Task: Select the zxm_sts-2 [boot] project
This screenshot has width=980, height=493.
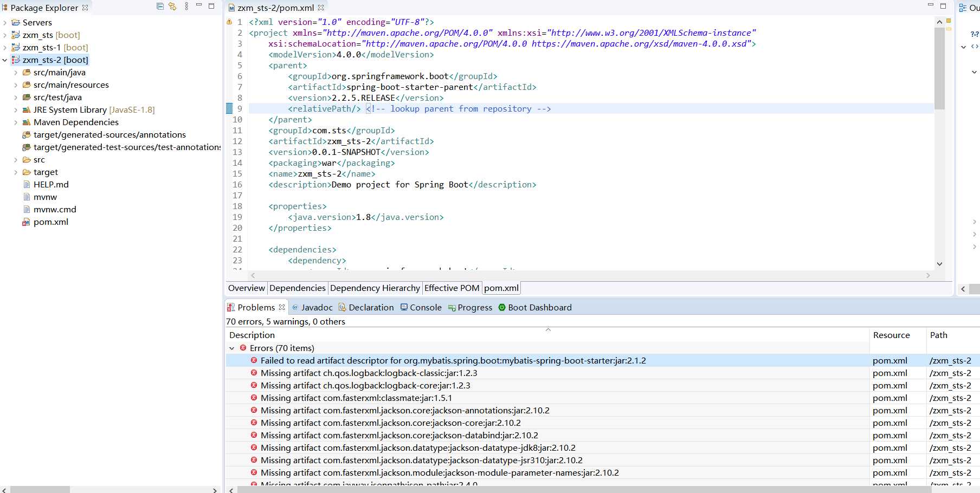Action: coord(55,60)
